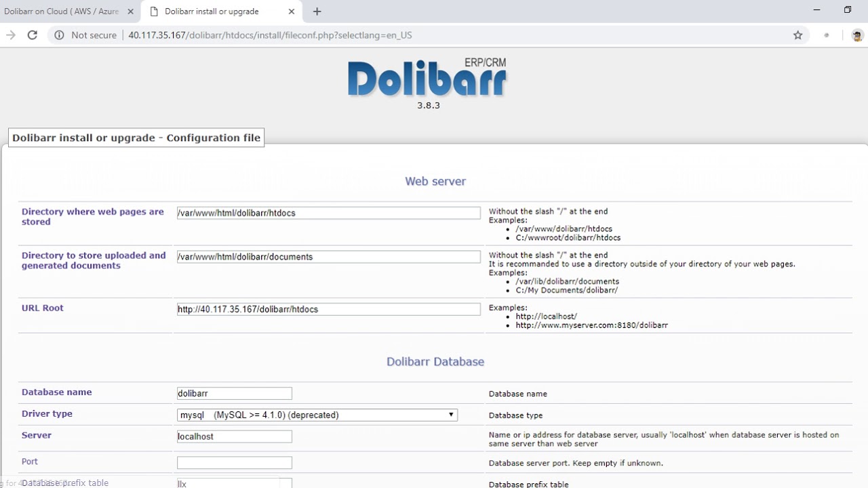Click the 'Web server' section heading
This screenshot has width=868, height=488.
[x=435, y=181]
